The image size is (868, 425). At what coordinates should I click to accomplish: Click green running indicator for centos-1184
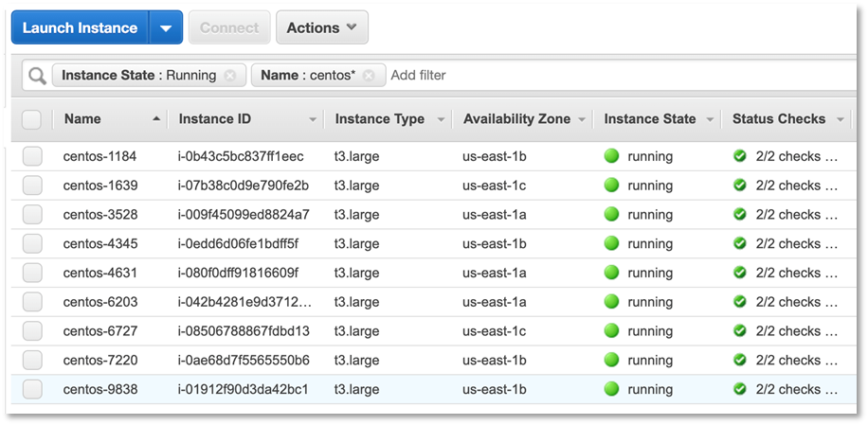coord(611,156)
